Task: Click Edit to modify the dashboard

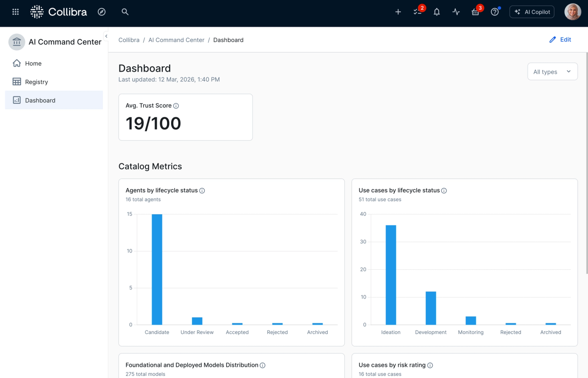Action: (x=560, y=40)
